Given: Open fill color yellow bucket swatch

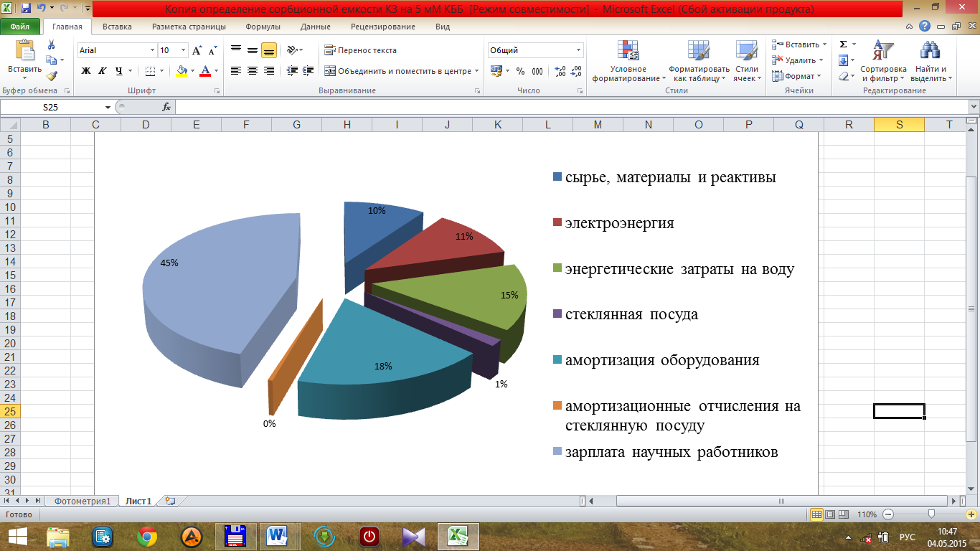Looking at the screenshot, I should click(x=182, y=71).
